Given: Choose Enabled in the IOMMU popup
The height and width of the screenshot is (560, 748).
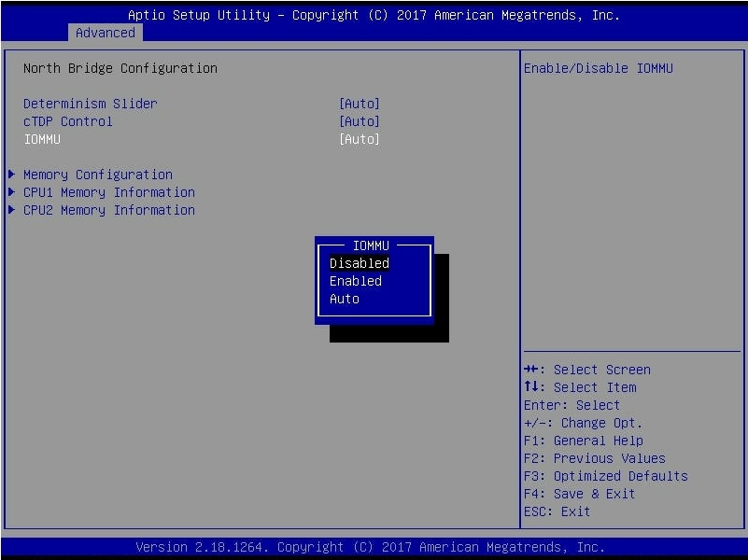Looking at the screenshot, I should click(356, 281).
